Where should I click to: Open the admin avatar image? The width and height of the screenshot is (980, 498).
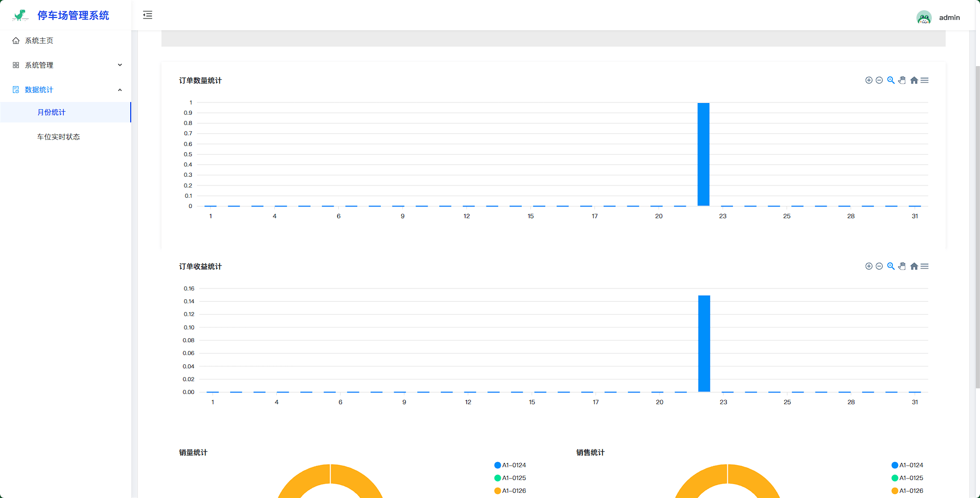[x=924, y=17]
